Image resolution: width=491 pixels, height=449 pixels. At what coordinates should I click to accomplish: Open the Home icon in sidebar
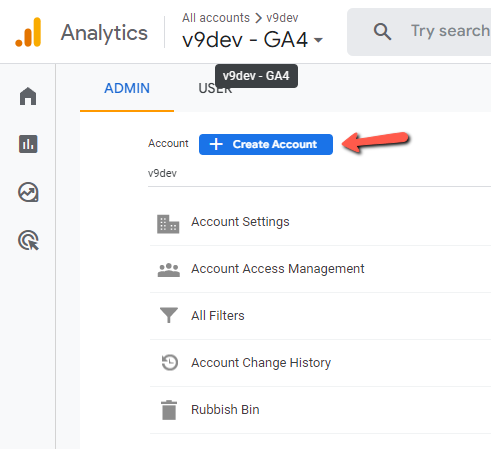click(28, 96)
